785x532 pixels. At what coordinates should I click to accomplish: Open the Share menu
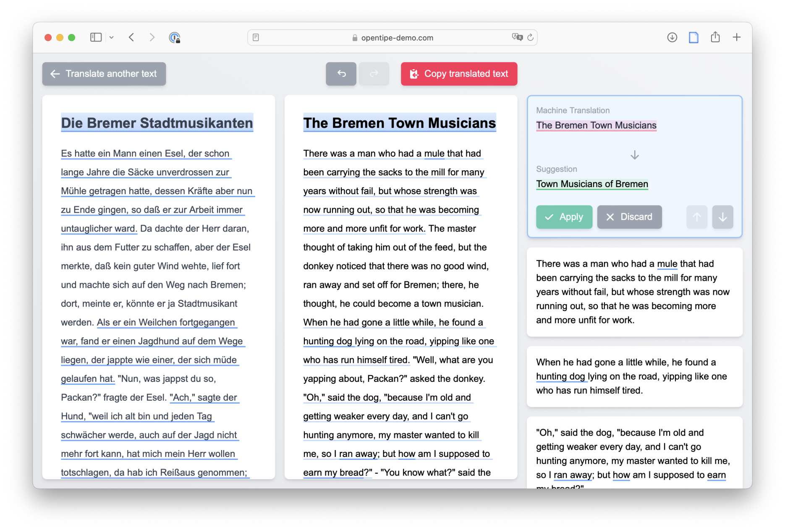pyautogui.click(x=715, y=37)
